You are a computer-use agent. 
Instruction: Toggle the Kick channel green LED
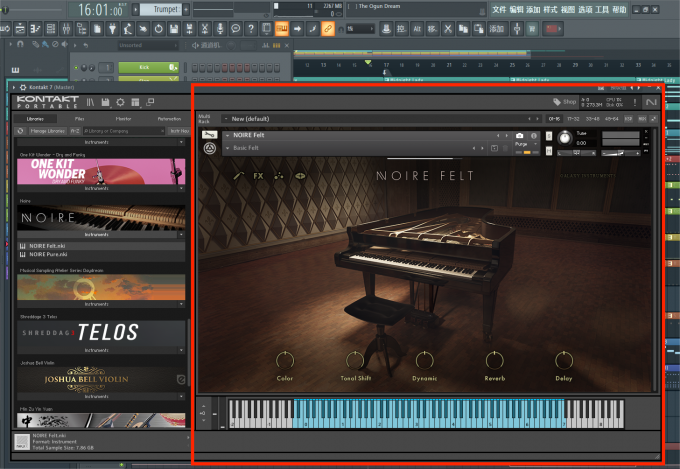coord(76,68)
